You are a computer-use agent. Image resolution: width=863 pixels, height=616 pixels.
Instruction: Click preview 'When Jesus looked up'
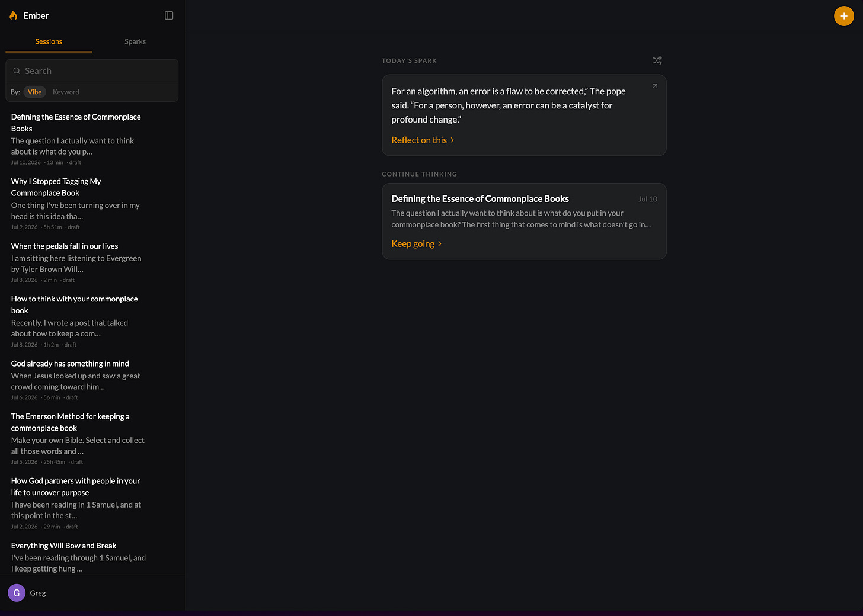[75, 381]
